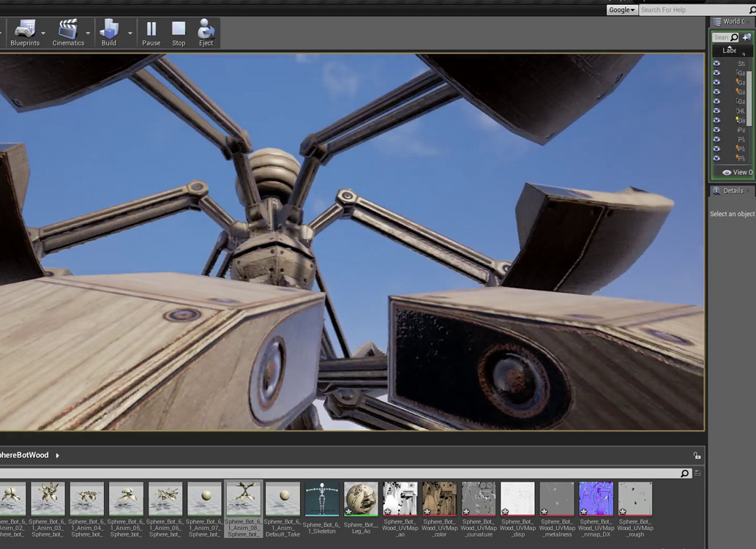Open the Google search engine dropdown

coord(622,10)
